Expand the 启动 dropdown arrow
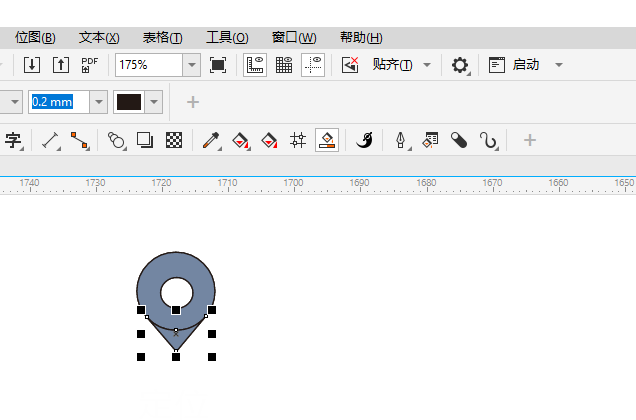Viewport: 636px width, 420px height. pyautogui.click(x=559, y=65)
